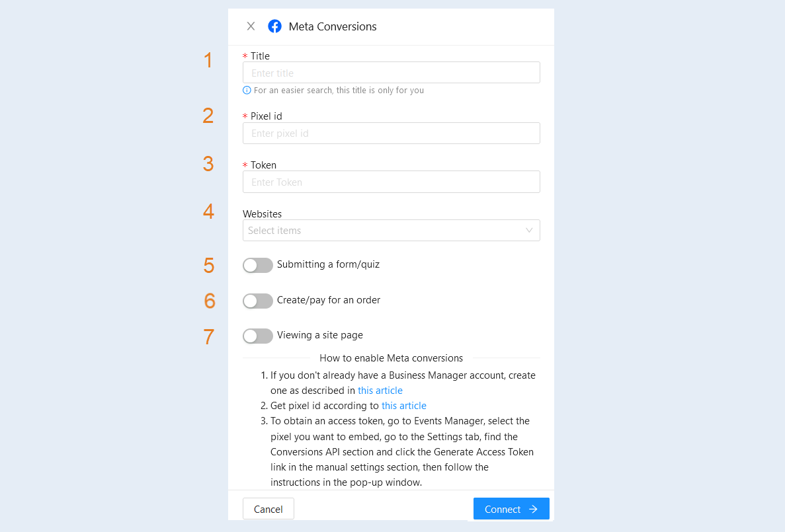Enable Submitting a form/quiz toggle
Image resolution: width=785 pixels, height=532 pixels.
258,265
